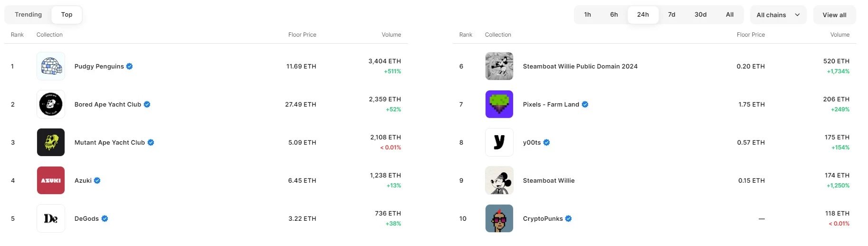868x246 pixels.
Task: Click the DeGods collection logo
Action: point(51,218)
